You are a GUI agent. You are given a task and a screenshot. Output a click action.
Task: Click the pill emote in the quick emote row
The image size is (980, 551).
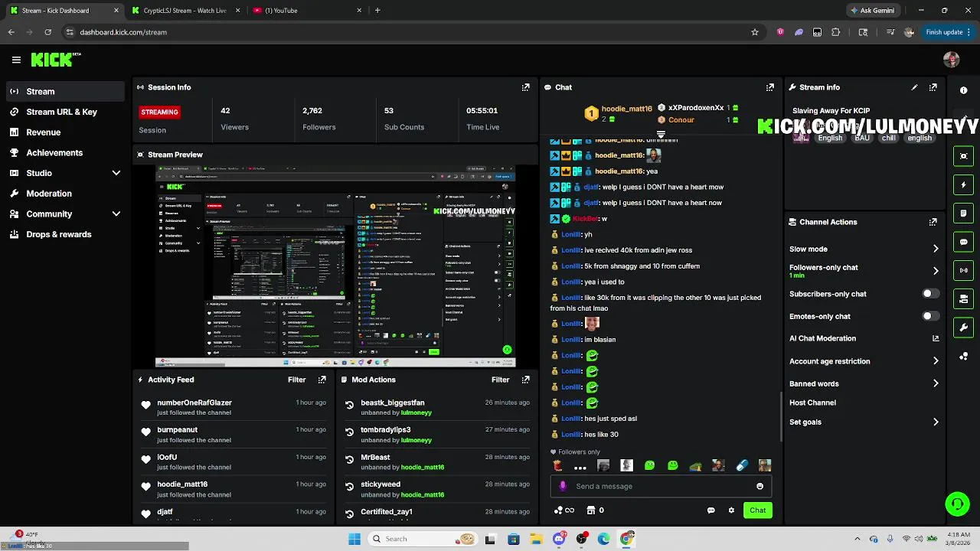pyautogui.click(x=741, y=465)
